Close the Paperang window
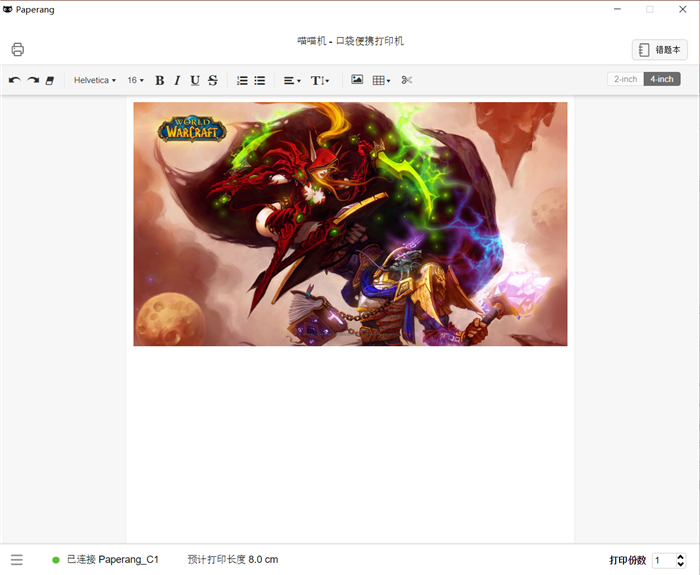 pyautogui.click(x=683, y=9)
